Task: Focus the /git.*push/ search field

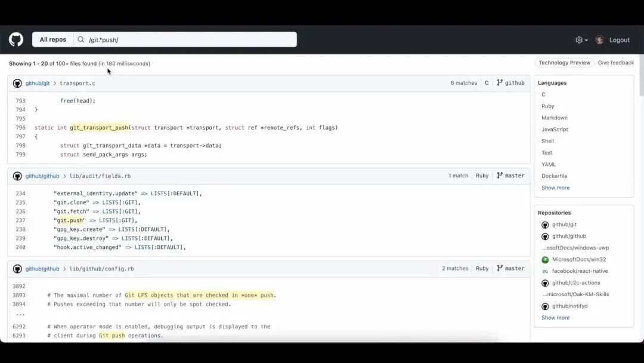Action: pos(185,39)
